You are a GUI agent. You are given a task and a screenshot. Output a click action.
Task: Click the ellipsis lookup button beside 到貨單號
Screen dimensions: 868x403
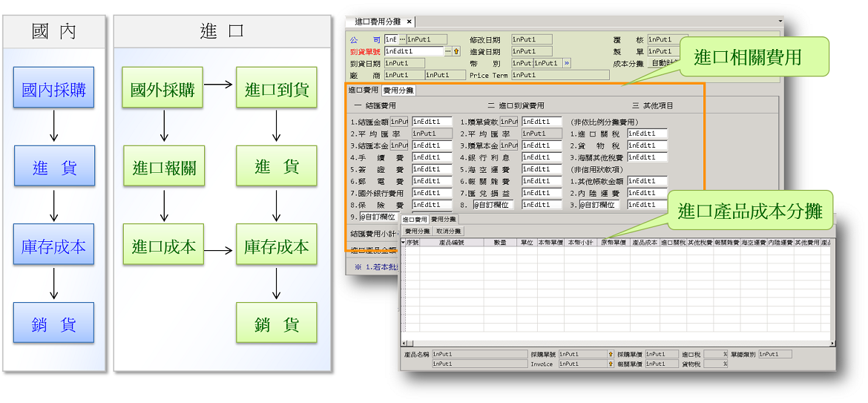click(x=447, y=52)
